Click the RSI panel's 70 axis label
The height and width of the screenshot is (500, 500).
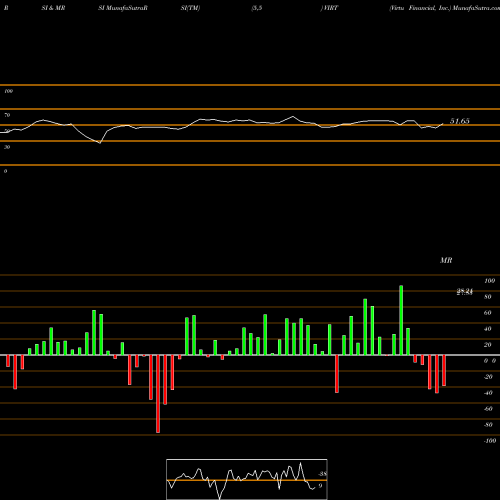[7, 115]
